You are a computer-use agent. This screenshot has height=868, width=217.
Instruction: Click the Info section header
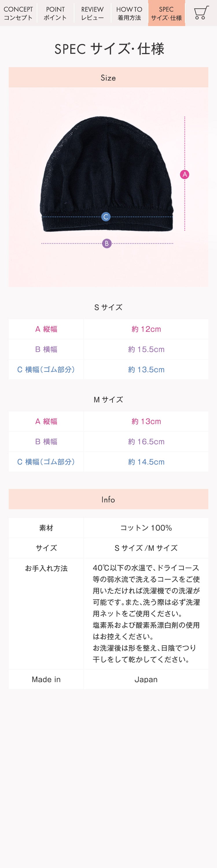click(108, 499)
